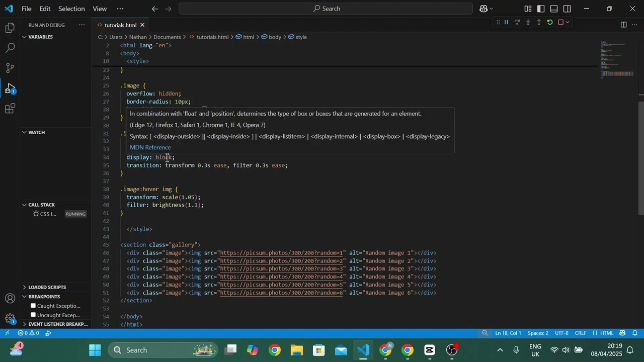Open the Manage settings gear
This screenshot has width=644, height=362.
tap(10, 319)
